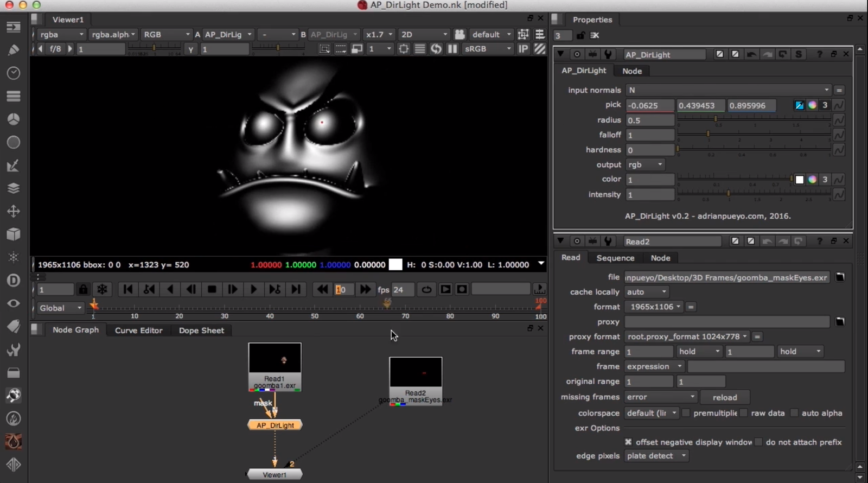The width and height of the screenshot is (868, 483).
Task: Open the Keyer nodes menu
Action: coord(14,166)
